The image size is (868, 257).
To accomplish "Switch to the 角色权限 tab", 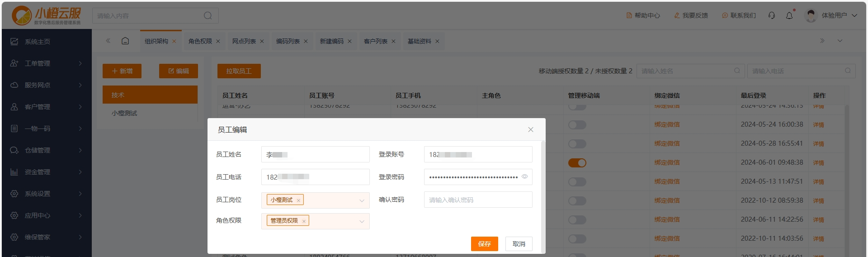I will (x=200, y=41).
